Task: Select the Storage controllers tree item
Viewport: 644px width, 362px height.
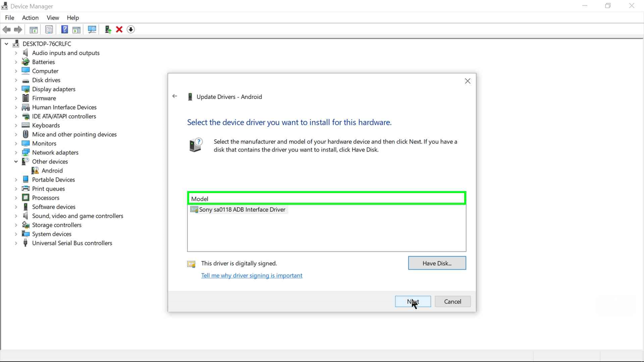Action: pyautogui.click(x=57, y=225)
